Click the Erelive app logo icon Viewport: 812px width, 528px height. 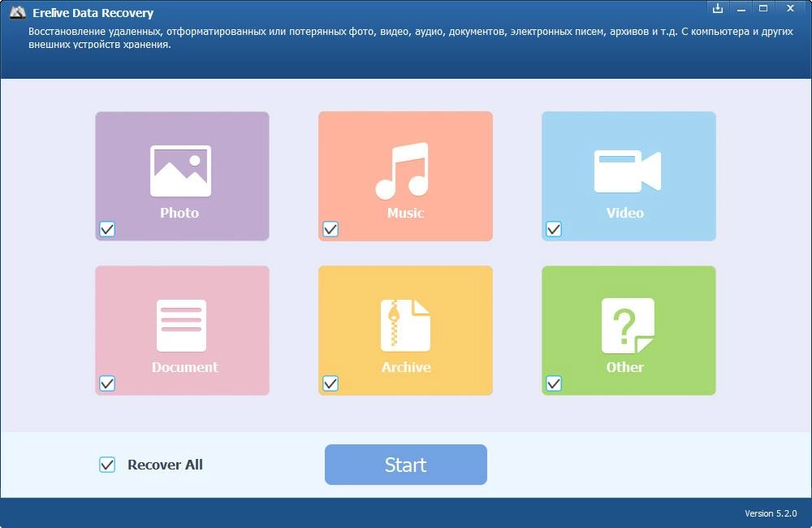tap(17, 12)
